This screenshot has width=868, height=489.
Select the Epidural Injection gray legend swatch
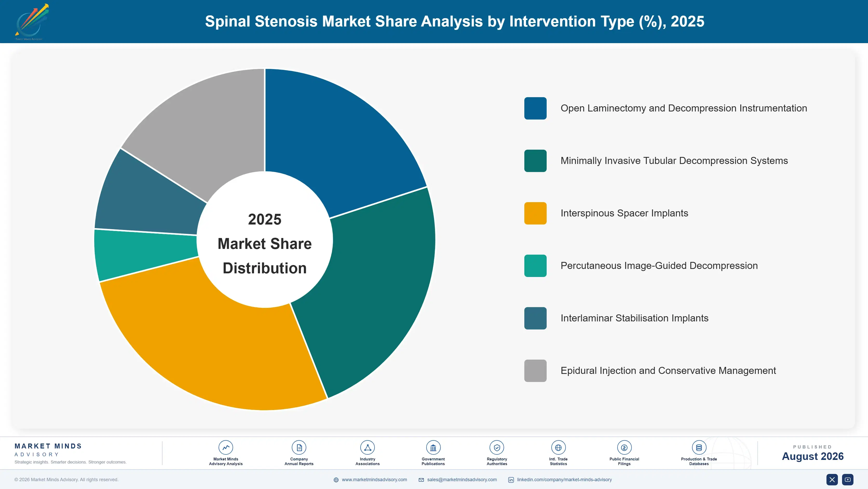click(535, 371)
